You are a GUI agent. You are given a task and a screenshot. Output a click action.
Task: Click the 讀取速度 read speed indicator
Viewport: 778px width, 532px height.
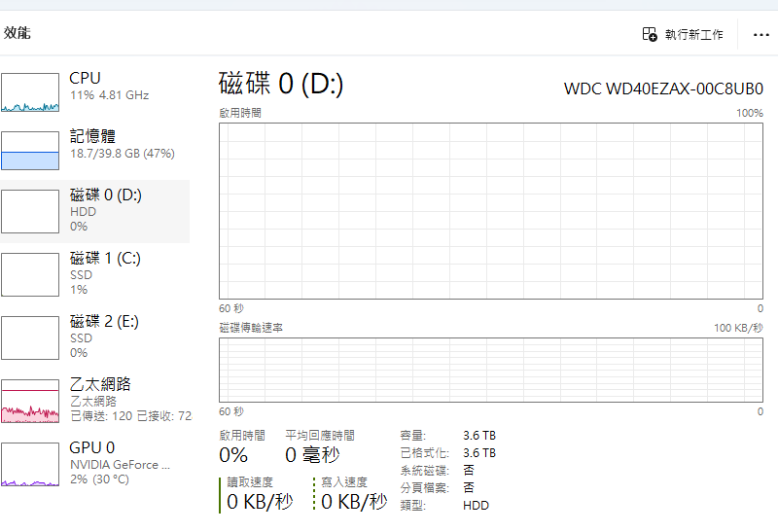[259, 495]
